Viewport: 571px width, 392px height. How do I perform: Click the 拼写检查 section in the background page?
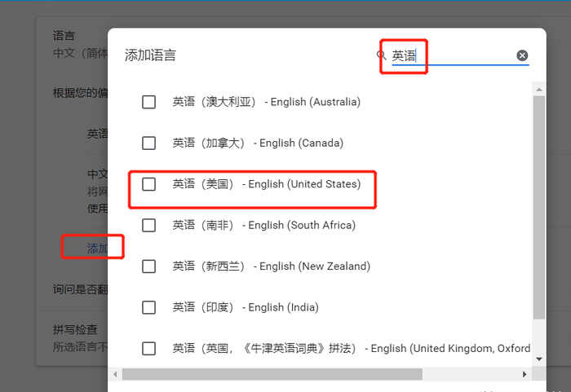coord(75,329)
